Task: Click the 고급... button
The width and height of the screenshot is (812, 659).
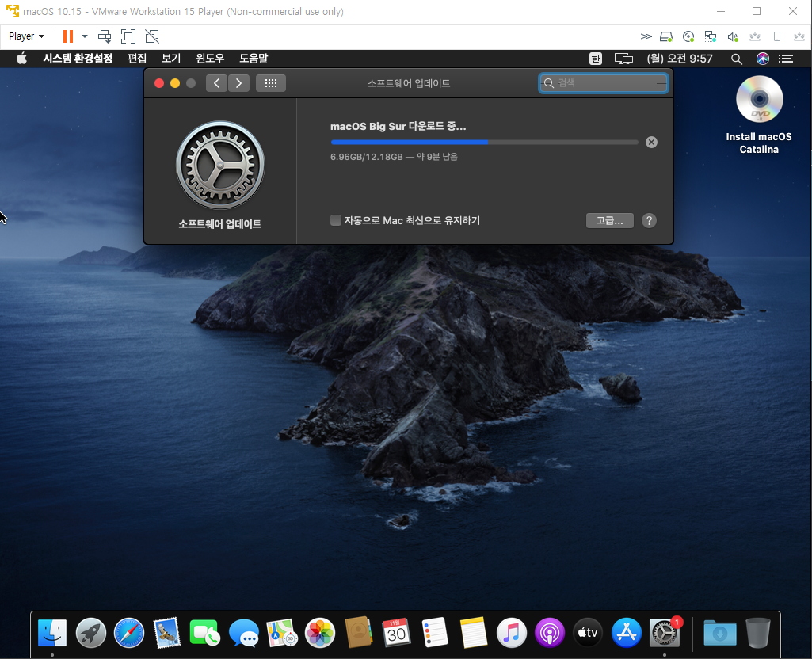Action: 609,220
